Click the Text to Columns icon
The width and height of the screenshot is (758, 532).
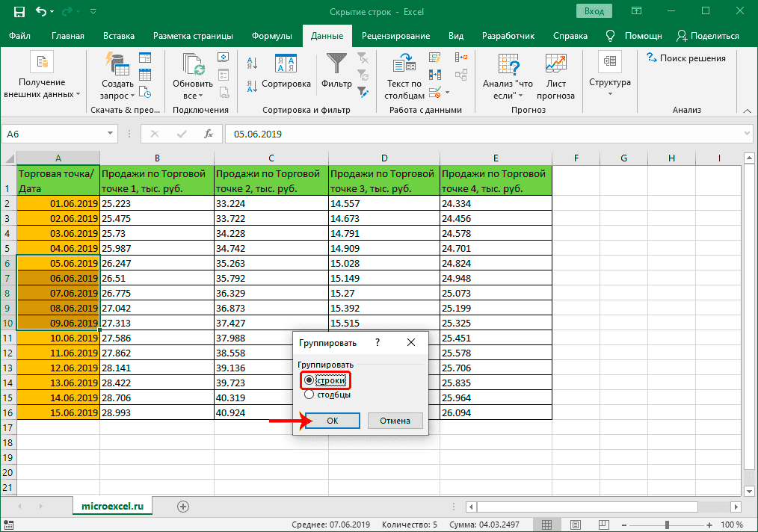[x=404, y=65]
